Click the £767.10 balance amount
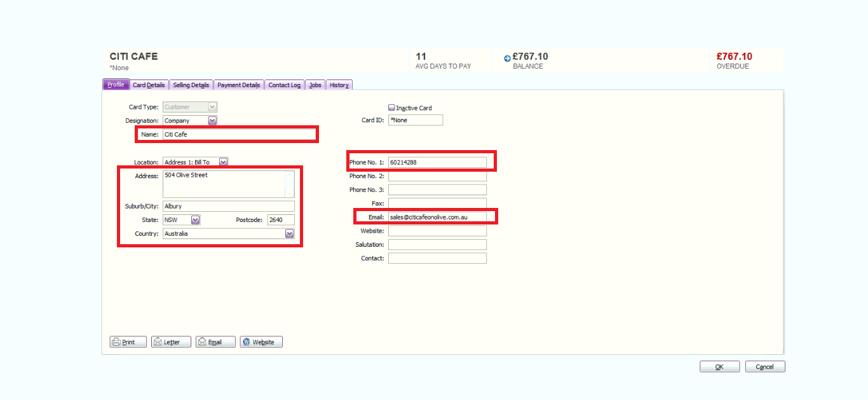The height and width of the screenshot is (400, 868). 531,57
